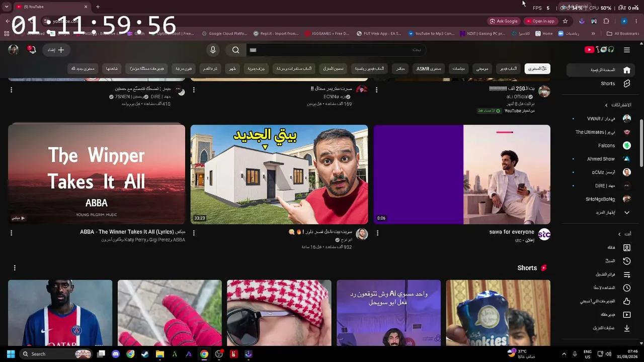Image resolution: width=644 pixels, height=362 pixels.
Task: Open the tab search dropdown arrow
Action: [8, 7]
